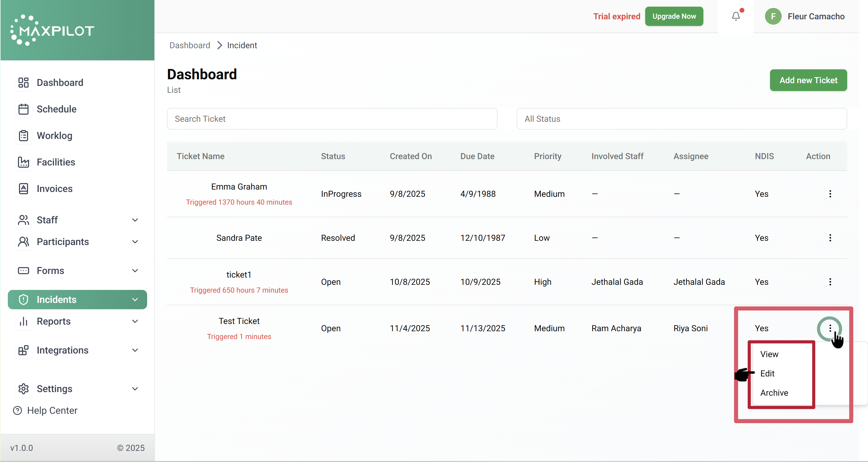The image size is (868, 462).
Task: Click the notification bell icon
Action: (736, 16)
